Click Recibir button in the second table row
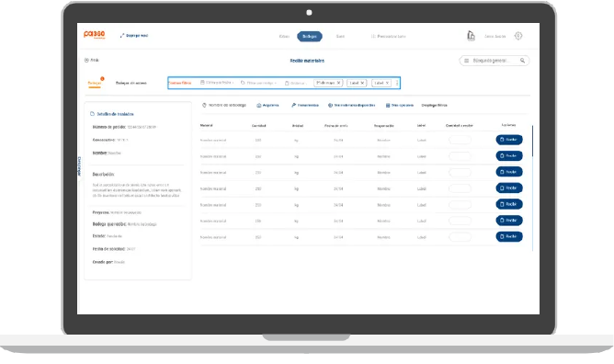Image resolution: width=614 pixels, height=364 pixels. [509, 155]
